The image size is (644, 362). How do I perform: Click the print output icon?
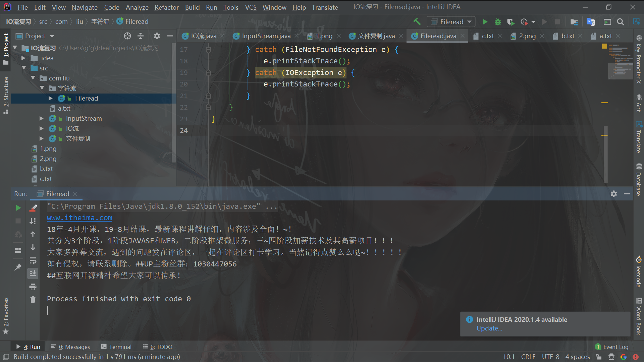33,287
